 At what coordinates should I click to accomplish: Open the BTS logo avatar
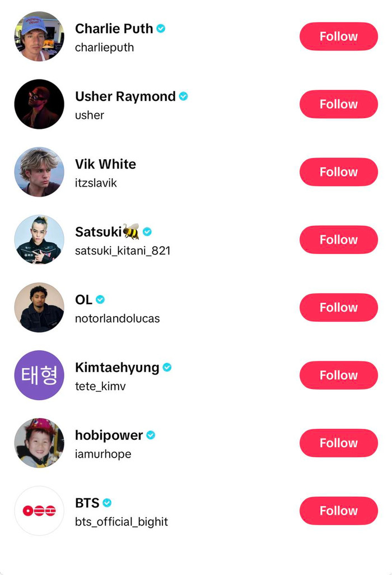point(39,511)
